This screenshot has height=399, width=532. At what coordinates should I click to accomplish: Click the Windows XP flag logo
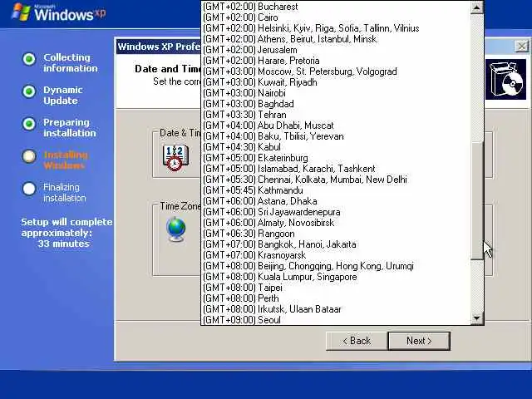(21, 12)
